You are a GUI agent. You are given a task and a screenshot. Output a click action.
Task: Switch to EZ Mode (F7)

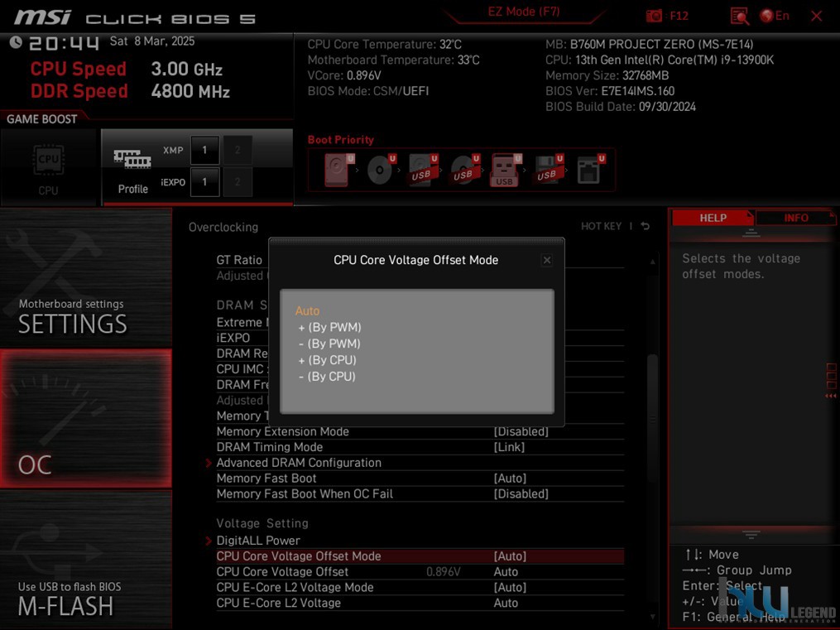tap(523, 12)
